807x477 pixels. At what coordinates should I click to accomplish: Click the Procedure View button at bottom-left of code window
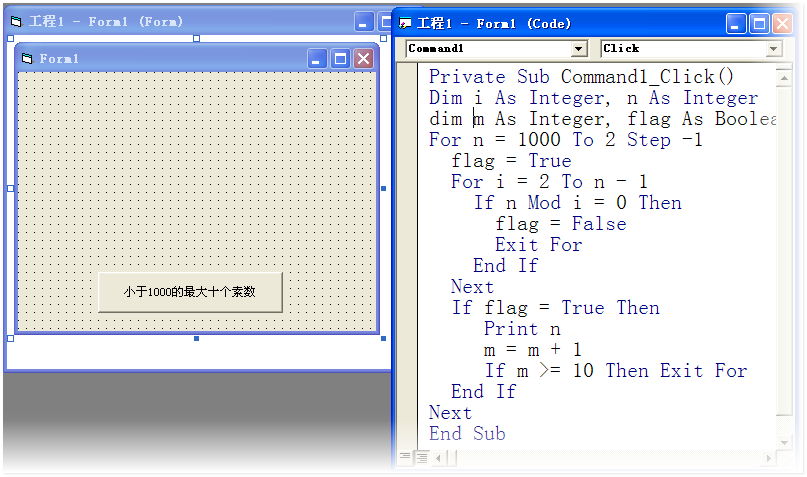pyautogui.click(x=406, y=457)
